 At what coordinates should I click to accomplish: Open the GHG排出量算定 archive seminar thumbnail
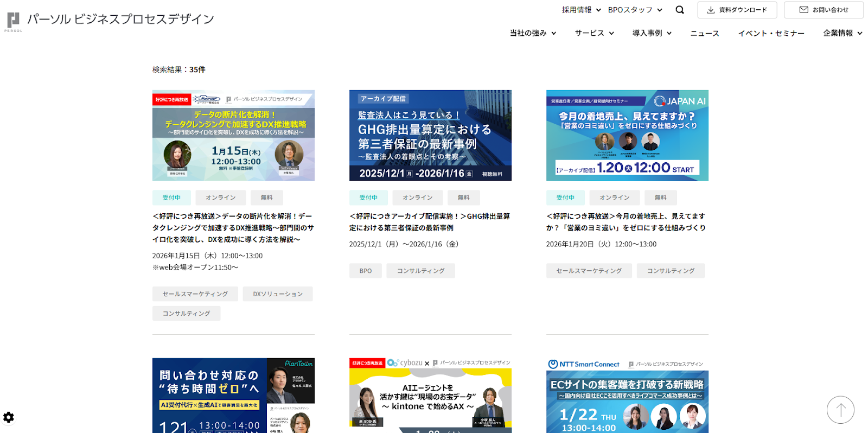[430, 135]
